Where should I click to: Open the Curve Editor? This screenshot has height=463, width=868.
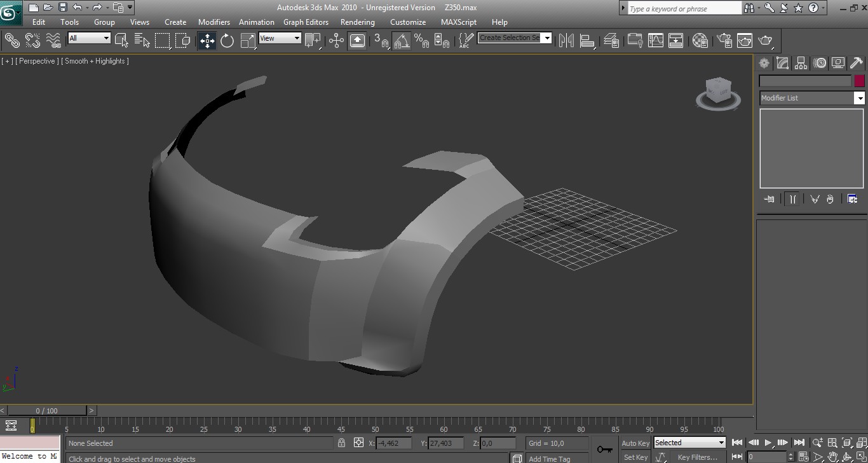click(x=655, y=41)
